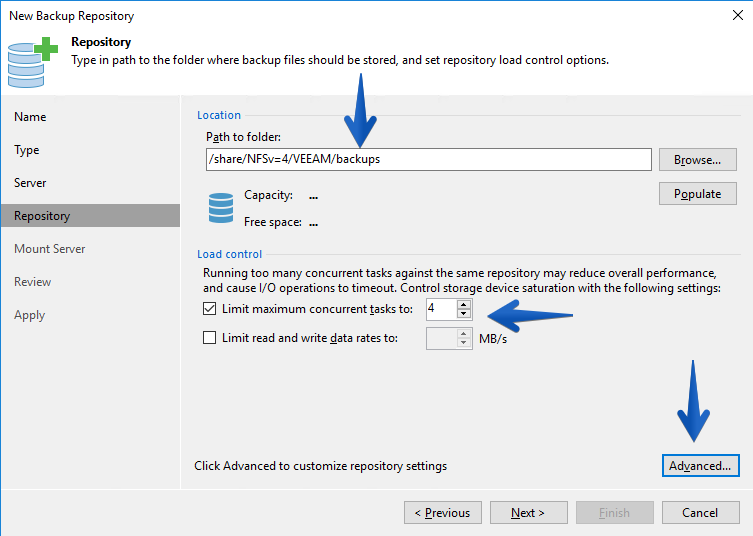Click the repository database plus icon
Screen dimensions: 753x536
coord(33,62)
